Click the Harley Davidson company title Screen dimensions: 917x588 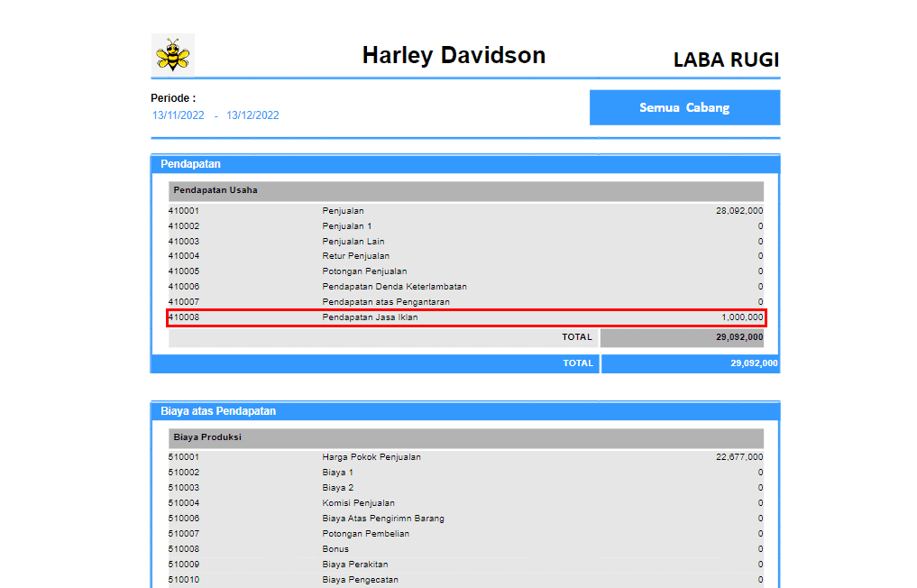pos(454,55)
